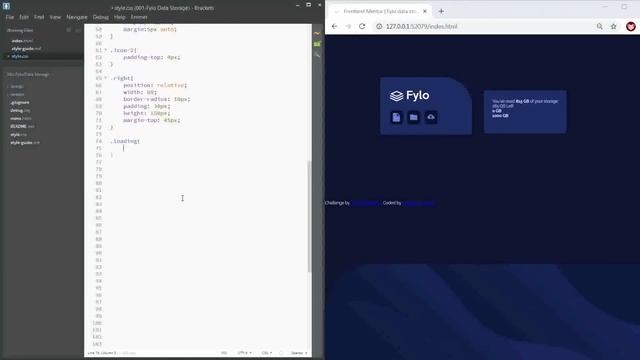Go forward in the browser
Image resolution: width=640 pixels, height=360 pixels.
click(348, 26)
